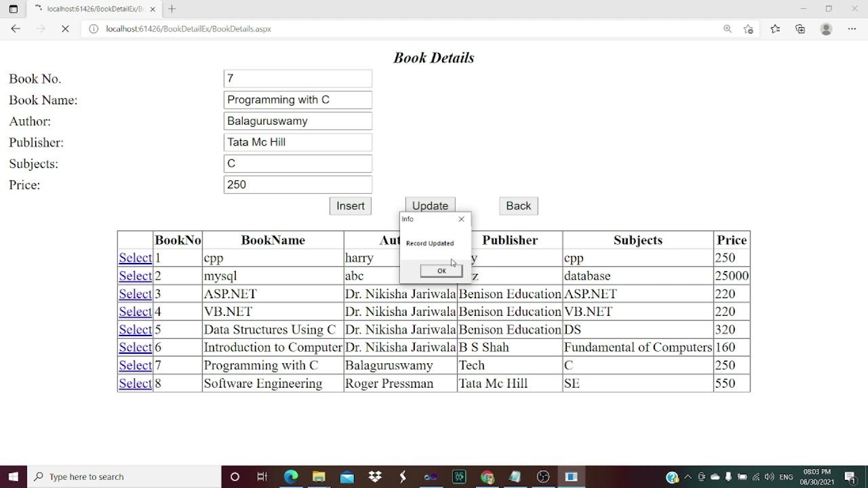The height and width of the screenshot is (488, 868).
Task: Click the Subjects column header
Action: point(637,241)
